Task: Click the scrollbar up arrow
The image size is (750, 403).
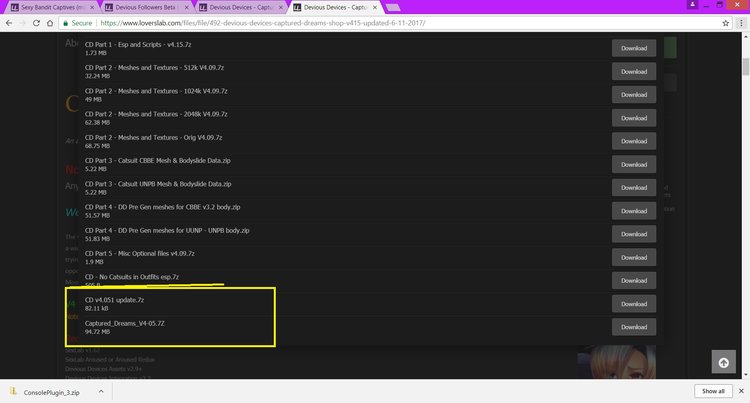Action: coord(745,36)
